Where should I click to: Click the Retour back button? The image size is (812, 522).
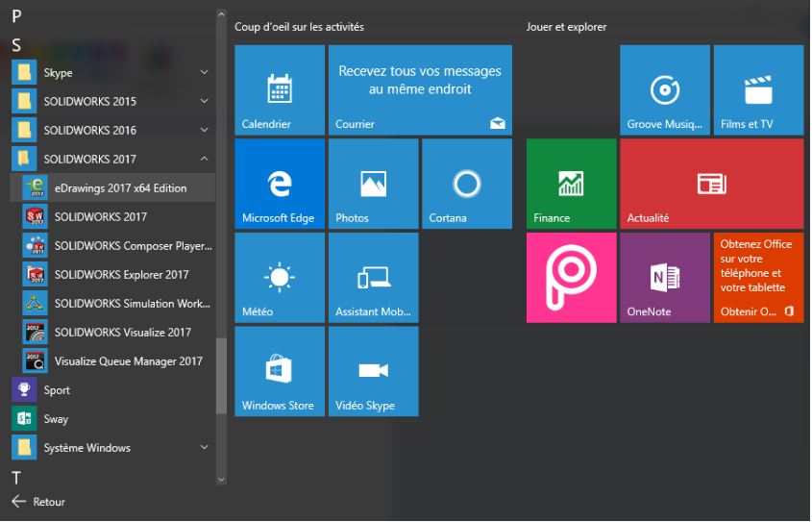point(38,501)
